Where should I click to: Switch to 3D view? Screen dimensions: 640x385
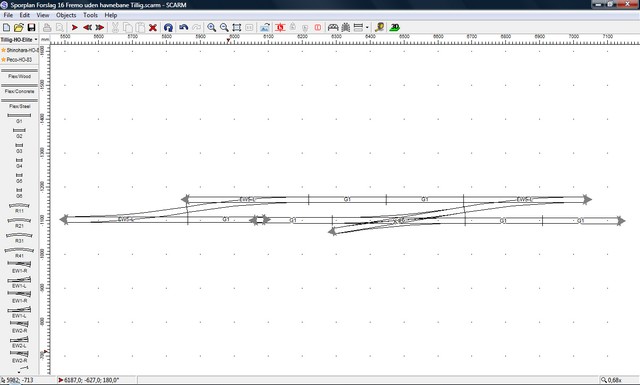click(x=394, y=28)
